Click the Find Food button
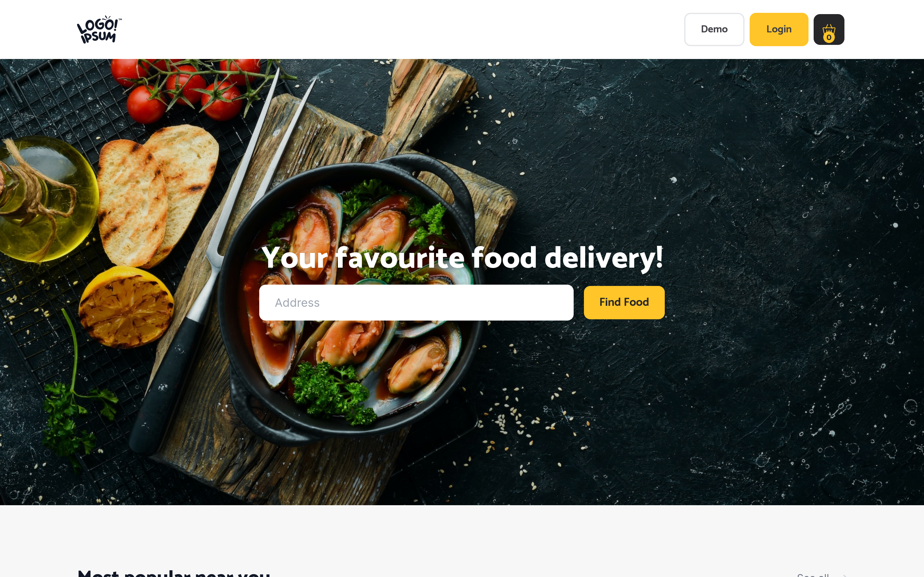This screenshot has height=577, width=924. pyautogui.click(x=624, y=302)
